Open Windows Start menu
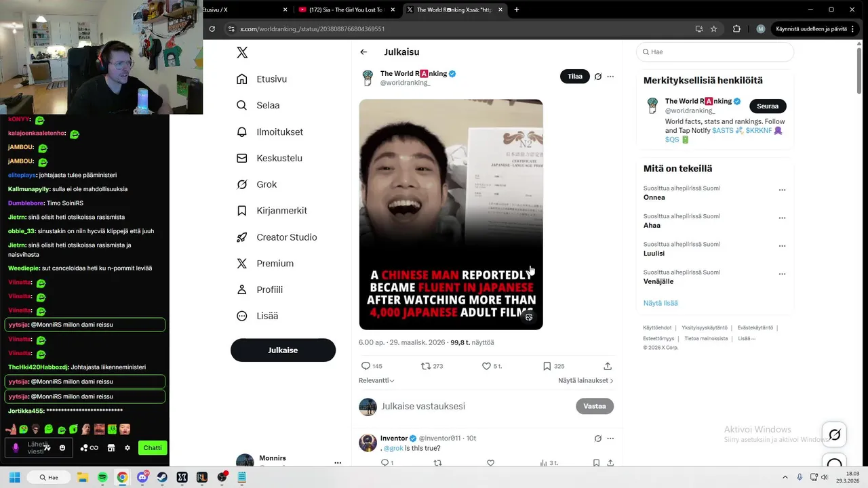868x488 pixels. click(15, 477)
